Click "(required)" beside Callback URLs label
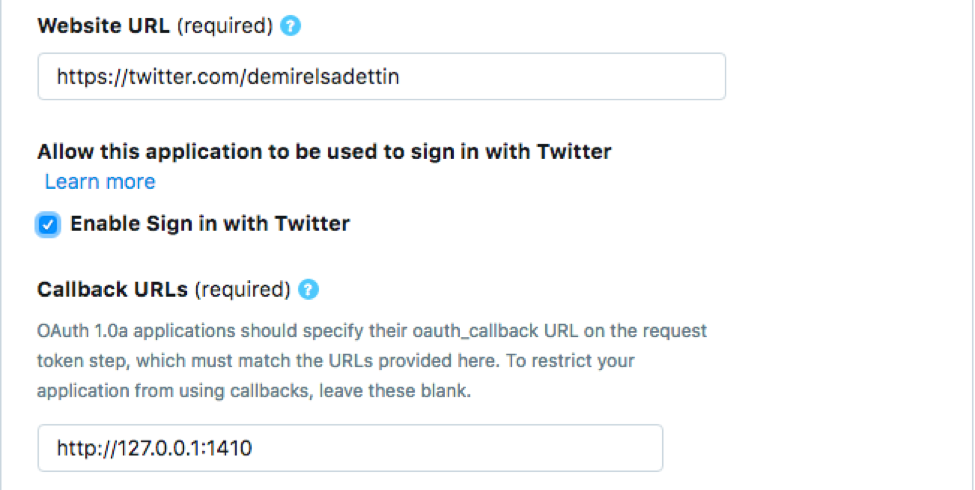This screenshot has width=975, height=490. [x=242, y=290]
